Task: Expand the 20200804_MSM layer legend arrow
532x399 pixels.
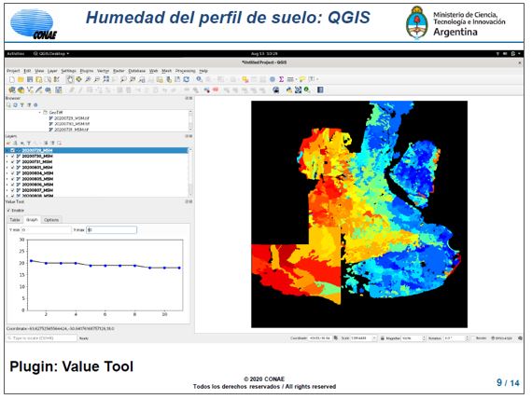Action: (x=7, y=173)
